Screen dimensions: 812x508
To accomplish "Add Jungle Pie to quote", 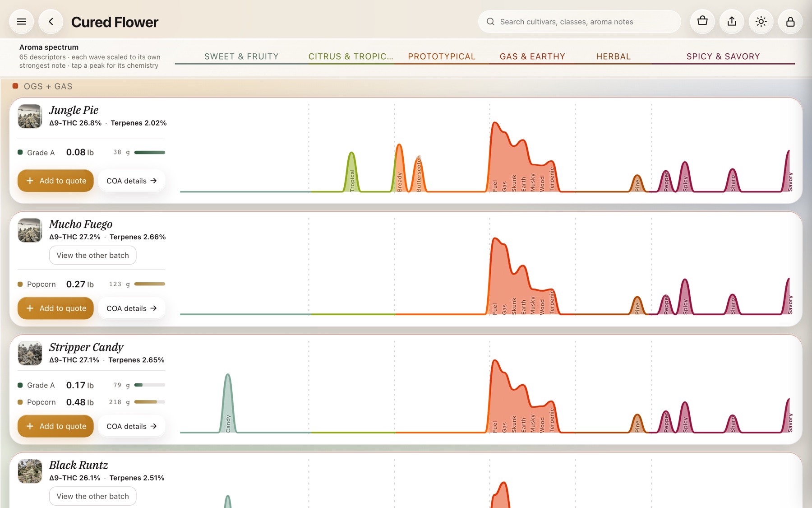I will click(x=55, y=181).
